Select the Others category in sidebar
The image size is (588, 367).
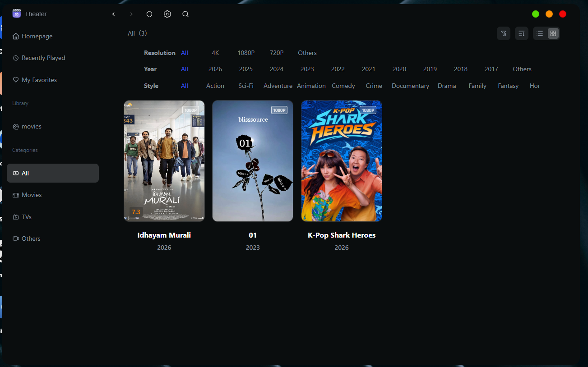pos(53,239)
